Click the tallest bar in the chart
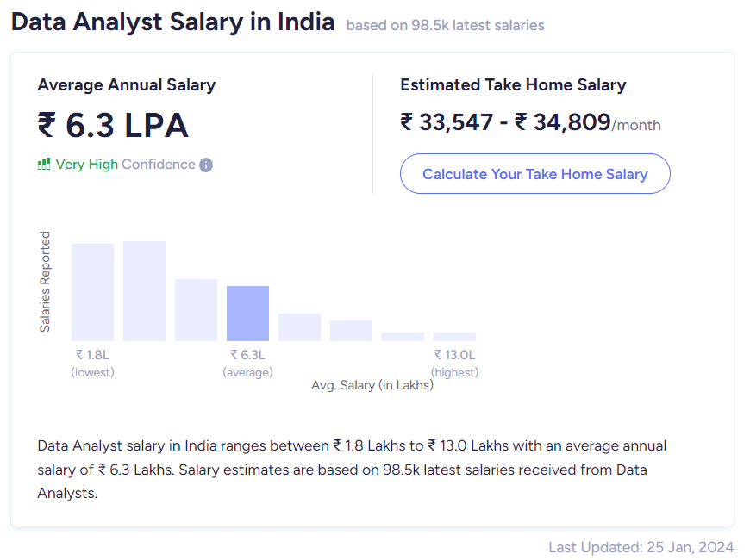The image size is (750, 560). click(x=144, y=290)
